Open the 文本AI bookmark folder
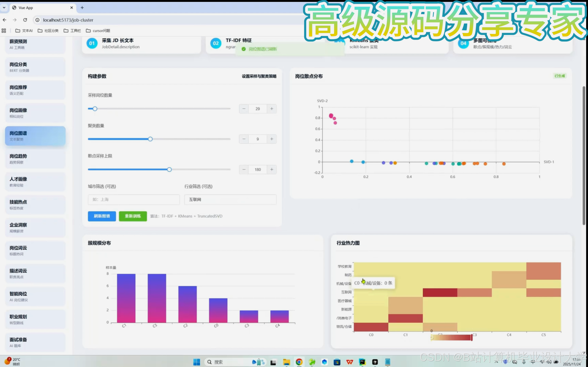588x367 pixels. pos(24,31)
